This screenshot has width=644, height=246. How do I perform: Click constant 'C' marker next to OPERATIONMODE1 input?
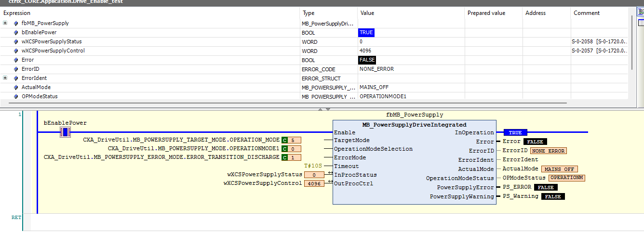click(284, 149)
